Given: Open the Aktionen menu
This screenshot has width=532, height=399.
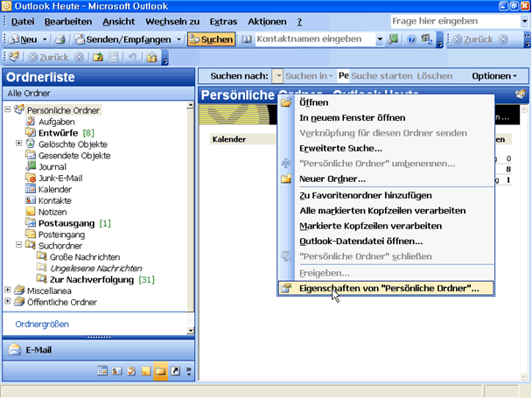Looking at the screenshot, I should point(267,21).
